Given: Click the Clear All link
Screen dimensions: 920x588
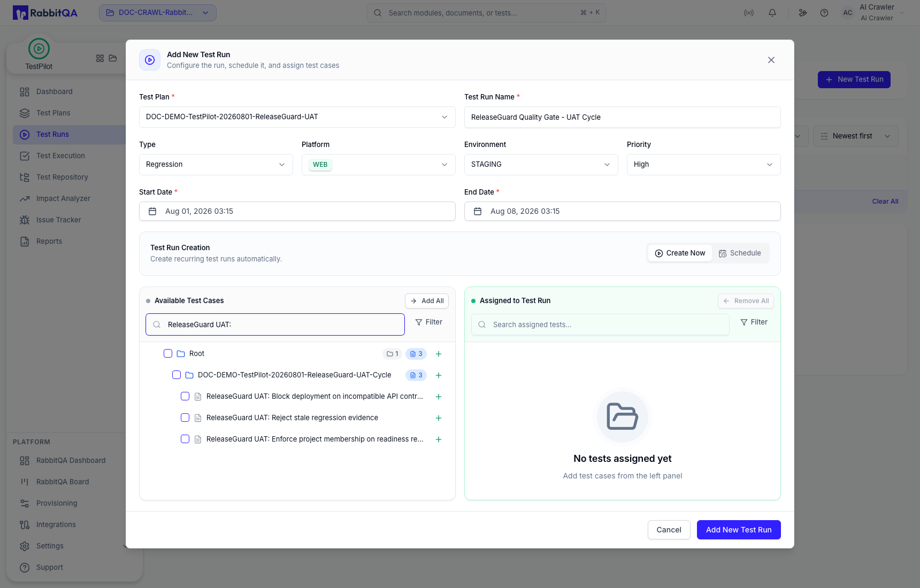Looking at the screenshot, I should [885, 202].
